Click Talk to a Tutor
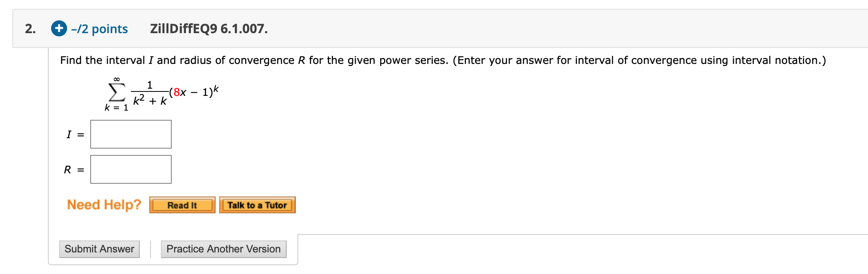The height and width of the screenshot is (274, 868). [257, 205]
